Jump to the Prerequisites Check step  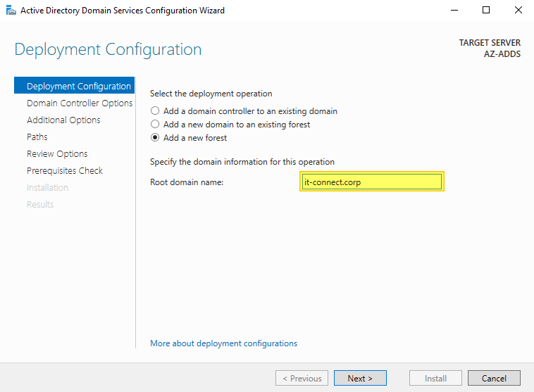pos(65,171)
